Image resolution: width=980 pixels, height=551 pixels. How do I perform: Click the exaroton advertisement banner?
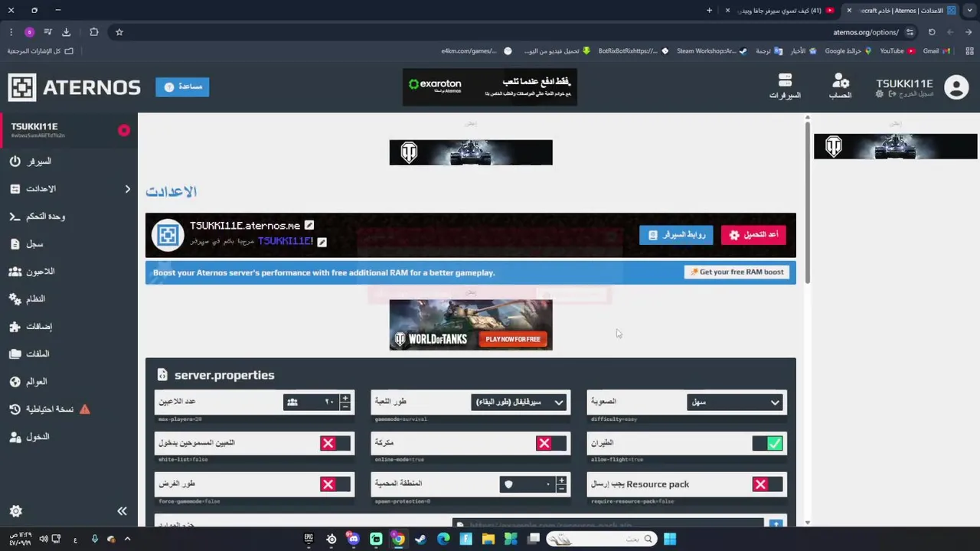coord(490,87)
